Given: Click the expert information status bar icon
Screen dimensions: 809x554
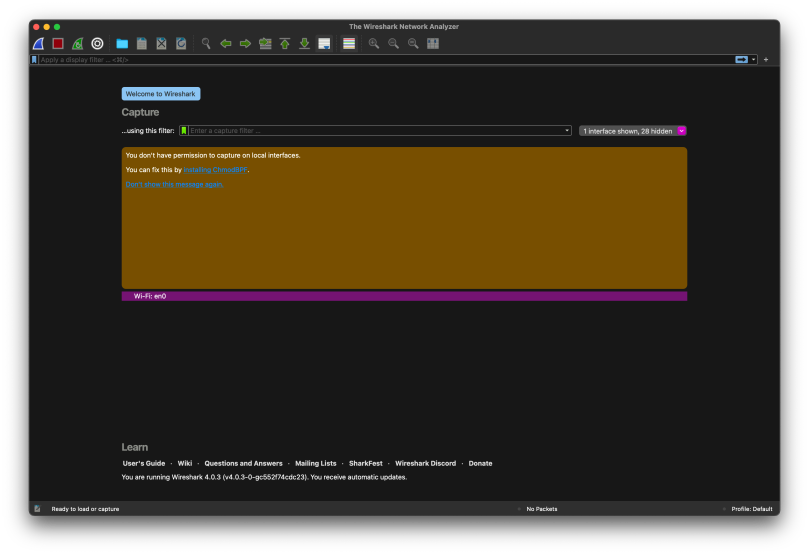Looking at the screenshot, I should (x=37, y=509).
